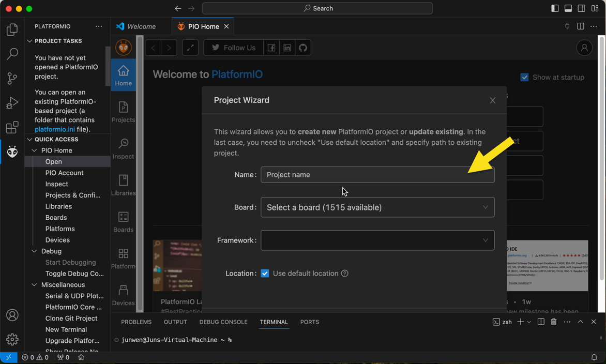Open PlatformIO LinkedIn page
This screenshot has width=606, height=364.
[x=287, y=48]
